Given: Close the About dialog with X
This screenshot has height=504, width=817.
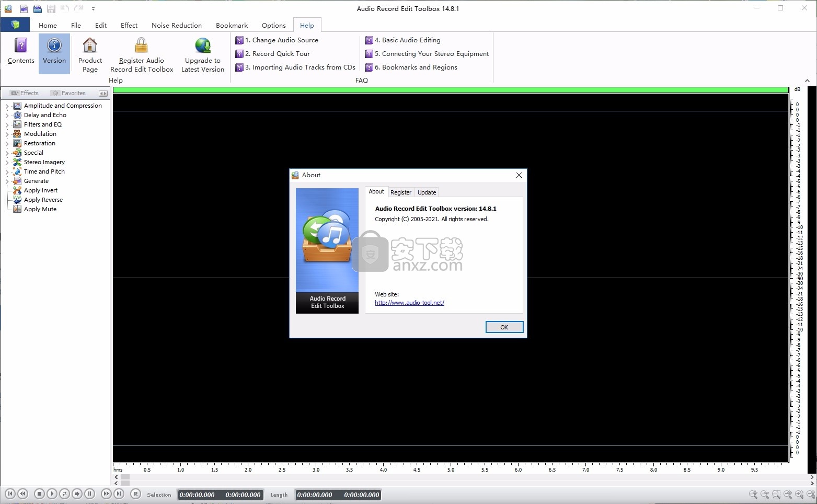Looking at the screenshot, I should tap(519, 175).
